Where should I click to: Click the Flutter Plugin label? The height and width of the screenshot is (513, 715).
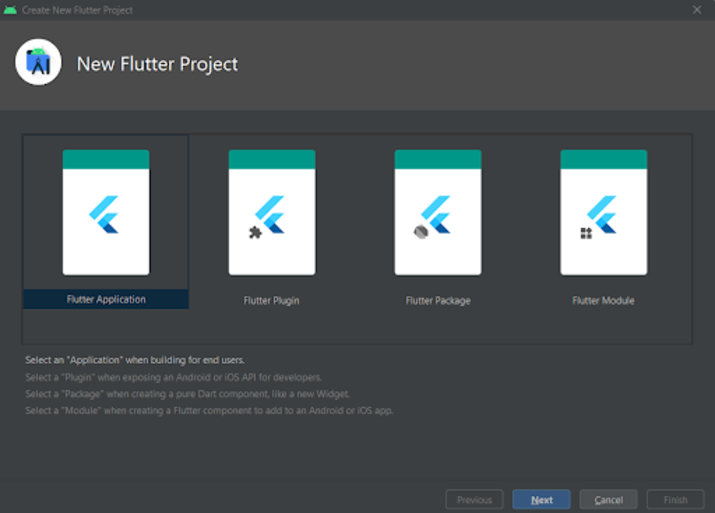coord(271,301)
